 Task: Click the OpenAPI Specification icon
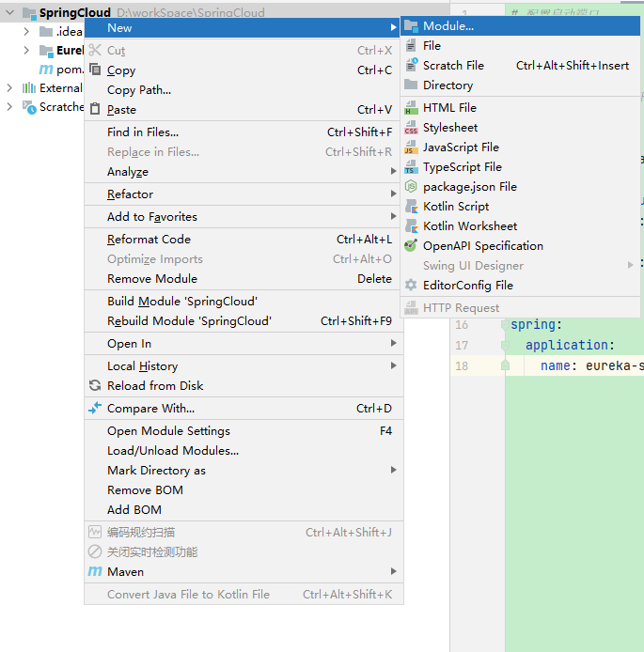[x=411, y=246]
